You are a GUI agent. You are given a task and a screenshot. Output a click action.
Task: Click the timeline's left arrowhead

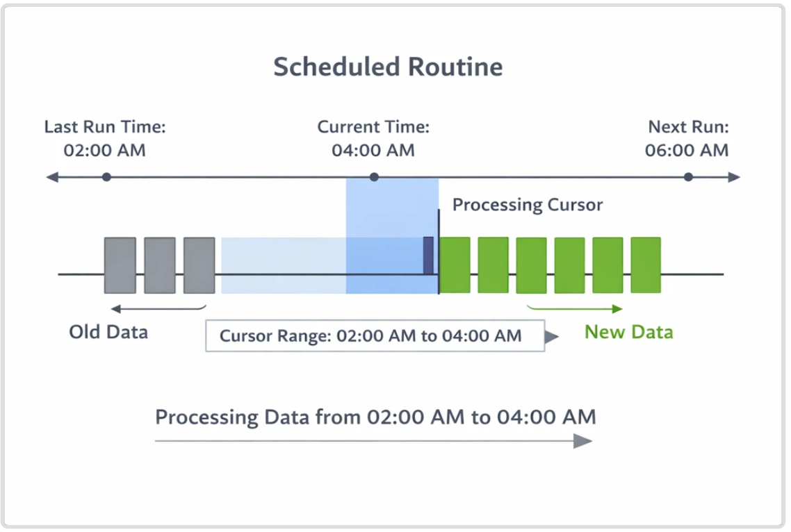[x=51, y=177]
